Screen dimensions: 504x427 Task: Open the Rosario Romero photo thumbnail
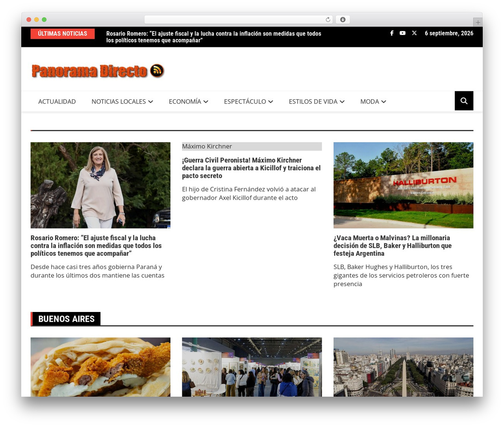(x=100, y=185)
